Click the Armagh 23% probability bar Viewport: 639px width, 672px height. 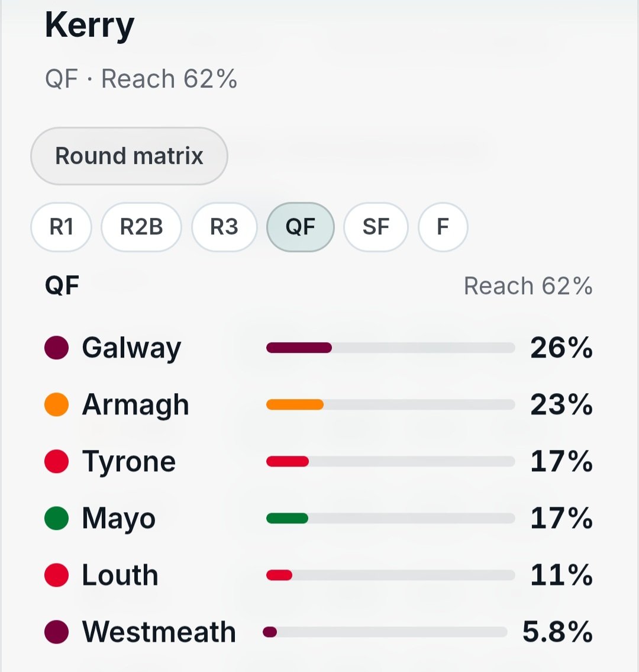390,404
